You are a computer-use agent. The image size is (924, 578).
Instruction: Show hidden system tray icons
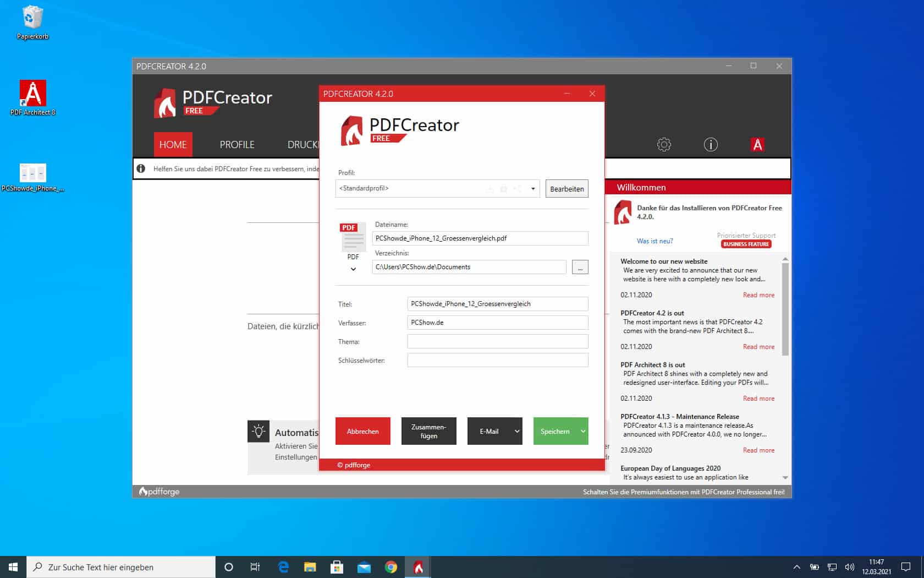796,567
